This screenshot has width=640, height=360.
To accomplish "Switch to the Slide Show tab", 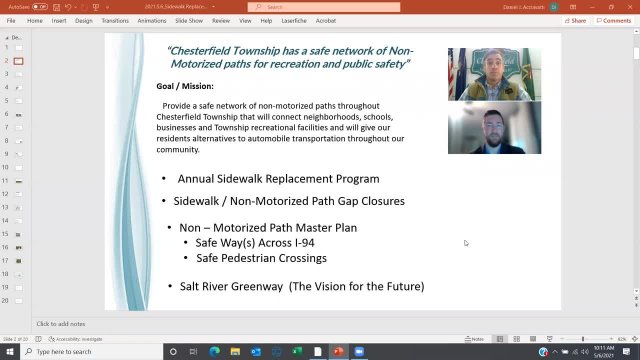I will 189,20.
